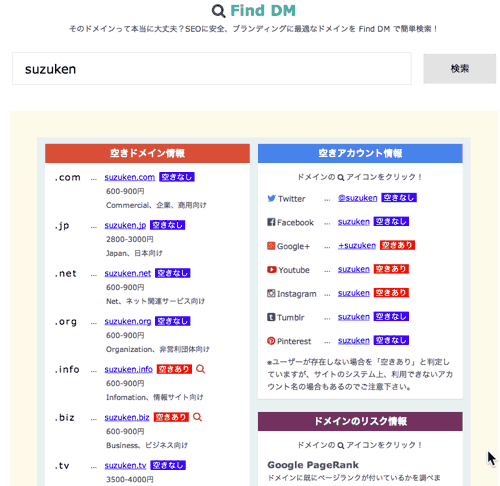Click the 空きなし badge beside @suzuken Twitter

[x=399, y=198]
